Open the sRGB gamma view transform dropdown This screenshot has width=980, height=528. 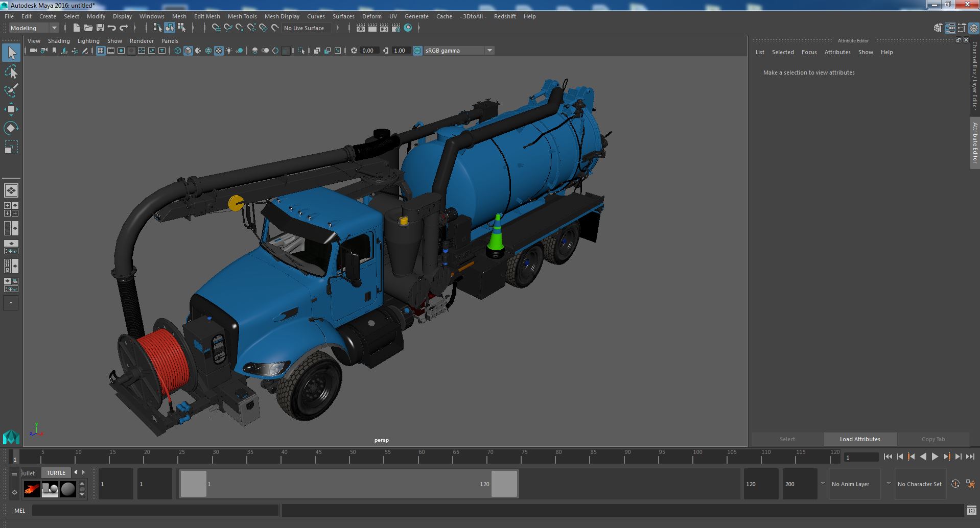point(459,51)
